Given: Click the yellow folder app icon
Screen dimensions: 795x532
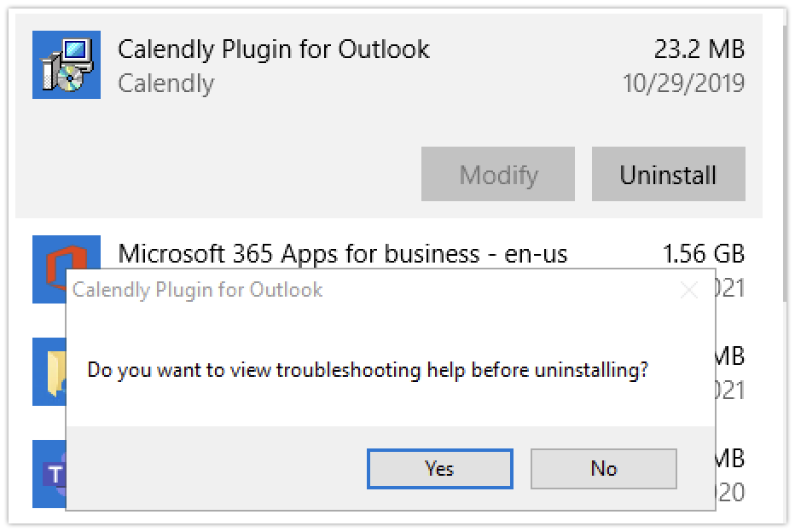Looking at the screenshot, I should [x=49, y=372].
